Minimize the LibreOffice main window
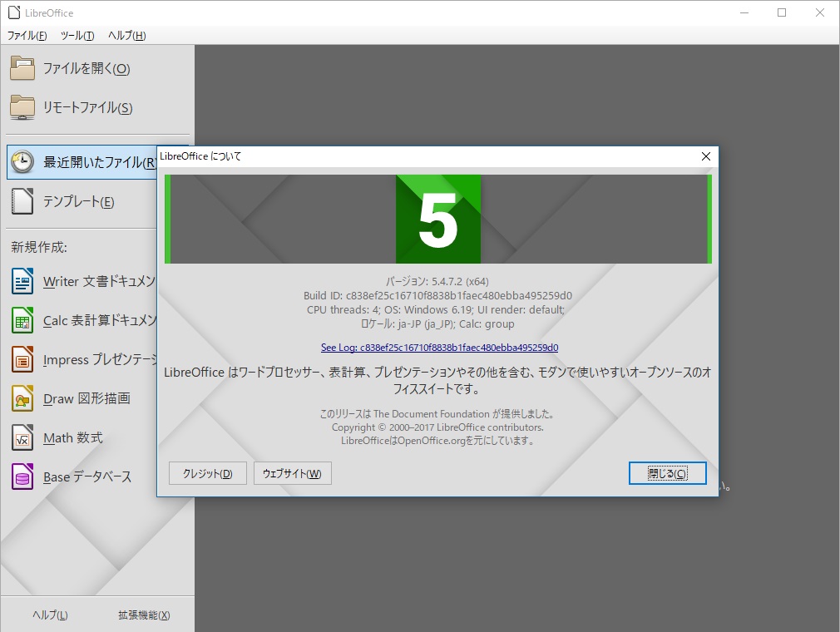Image resolution: width=840 pixels, height=632 pixels. click(x=744, y=12)
